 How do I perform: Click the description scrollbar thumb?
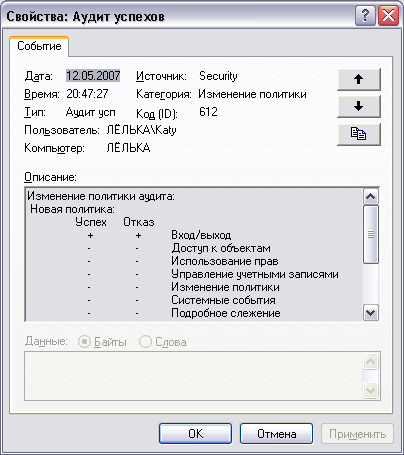(x=371, y=235)
